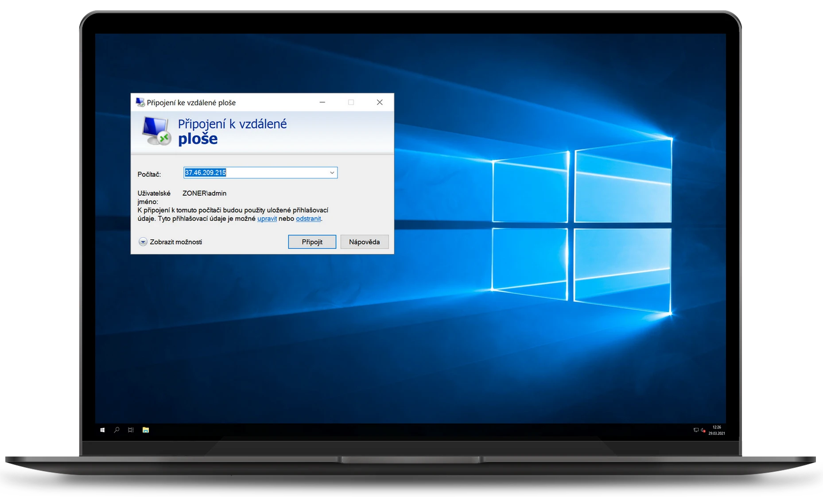Open network status tray icon

coord(695,430)
